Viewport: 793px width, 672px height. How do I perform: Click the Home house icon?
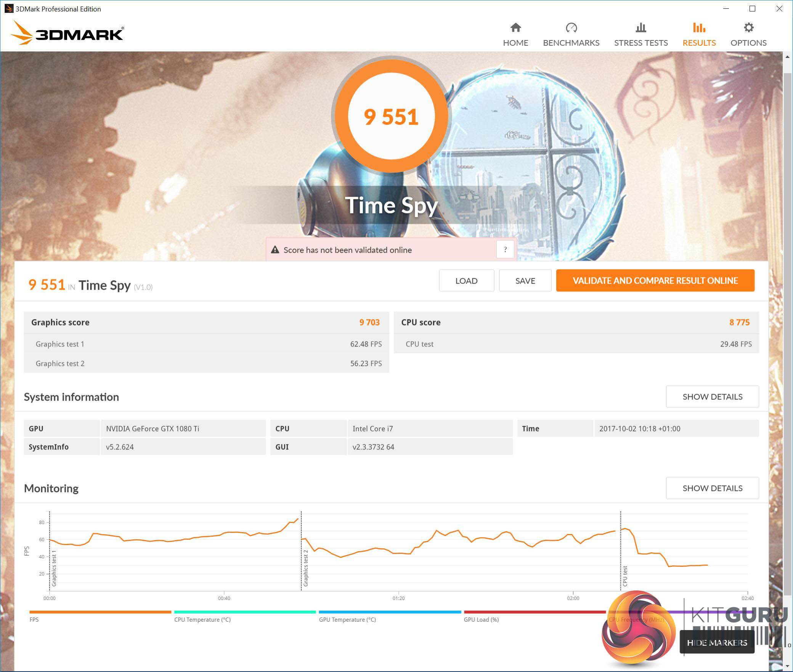515,27
